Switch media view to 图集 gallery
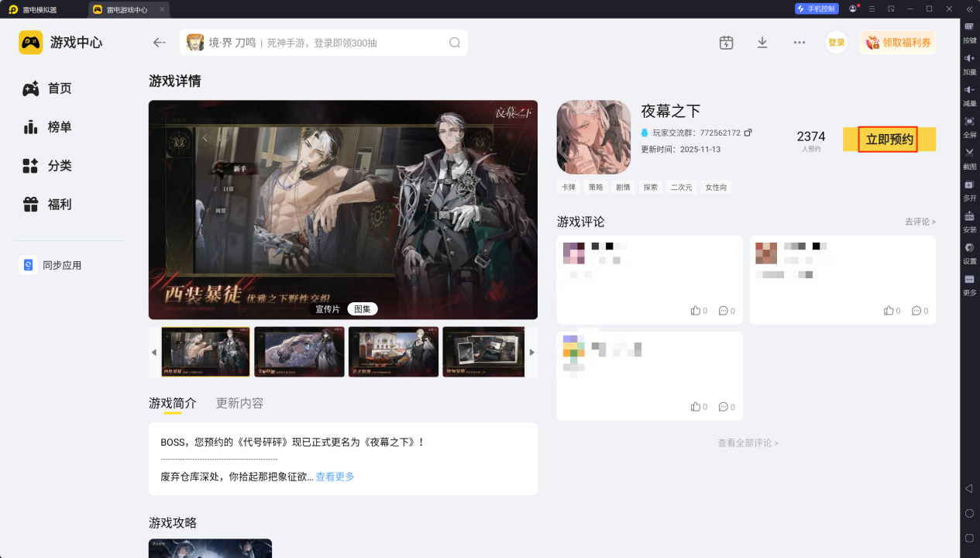 (x=361, y=308)
